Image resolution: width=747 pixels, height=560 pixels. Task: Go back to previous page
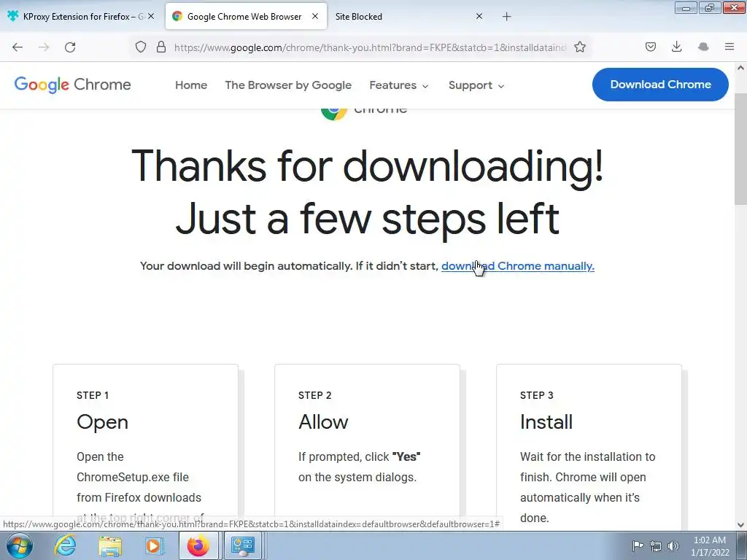(x=18, y=47)
